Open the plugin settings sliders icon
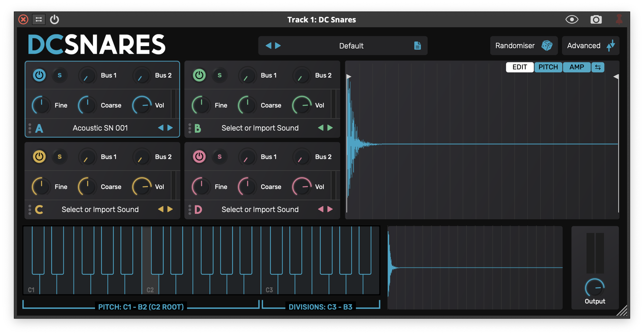The height and width of the screenshot is (335, 644). tap(39, 20)
